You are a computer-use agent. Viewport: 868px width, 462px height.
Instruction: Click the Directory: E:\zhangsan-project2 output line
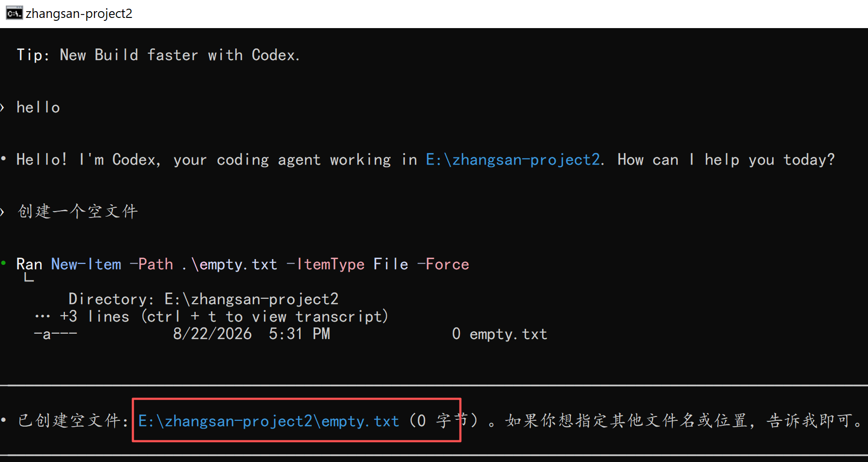[203, 299]
